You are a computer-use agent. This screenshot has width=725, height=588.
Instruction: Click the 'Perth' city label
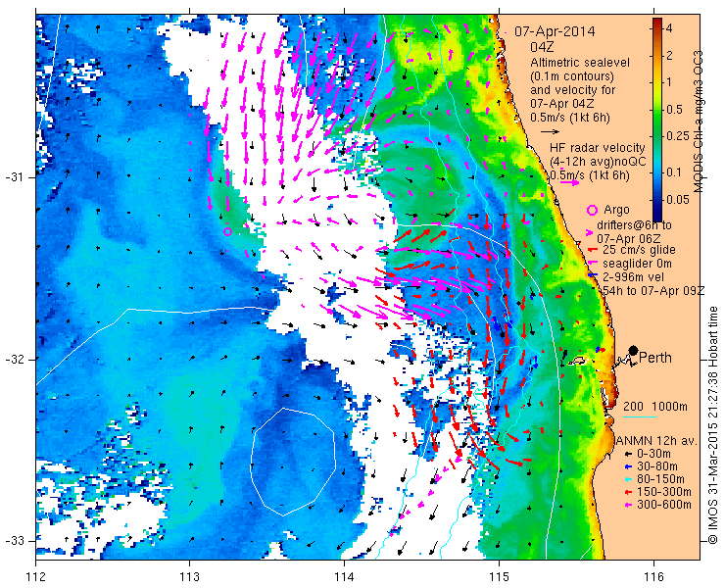655,358
